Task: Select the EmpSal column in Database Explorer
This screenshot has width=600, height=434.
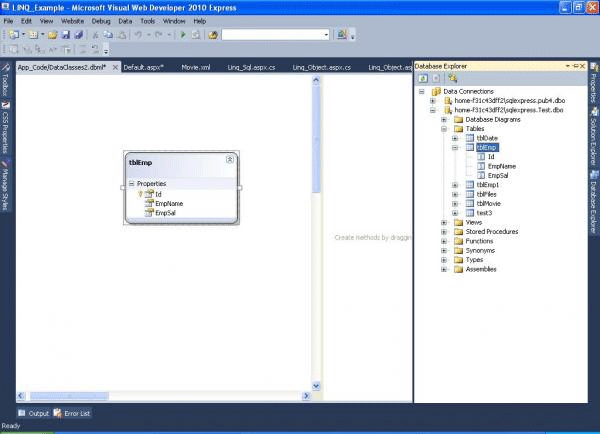Action: click(498, 176)
